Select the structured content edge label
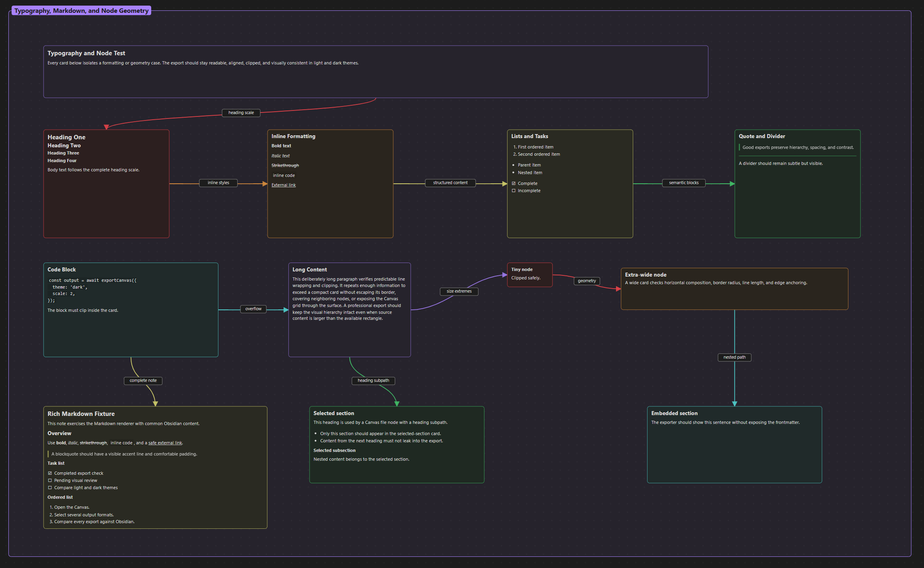Viewport: 924px width, 568px height. pos(450,183)
